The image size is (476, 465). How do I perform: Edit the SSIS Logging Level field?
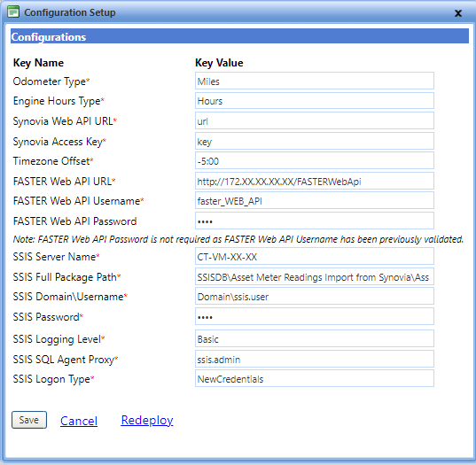pyautogui.click(x=315, y=339)
